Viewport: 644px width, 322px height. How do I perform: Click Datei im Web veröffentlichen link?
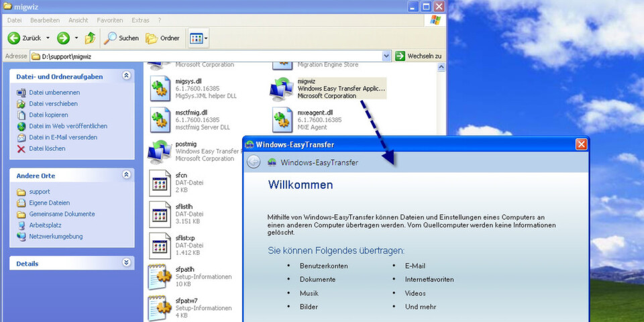(68, 126)
